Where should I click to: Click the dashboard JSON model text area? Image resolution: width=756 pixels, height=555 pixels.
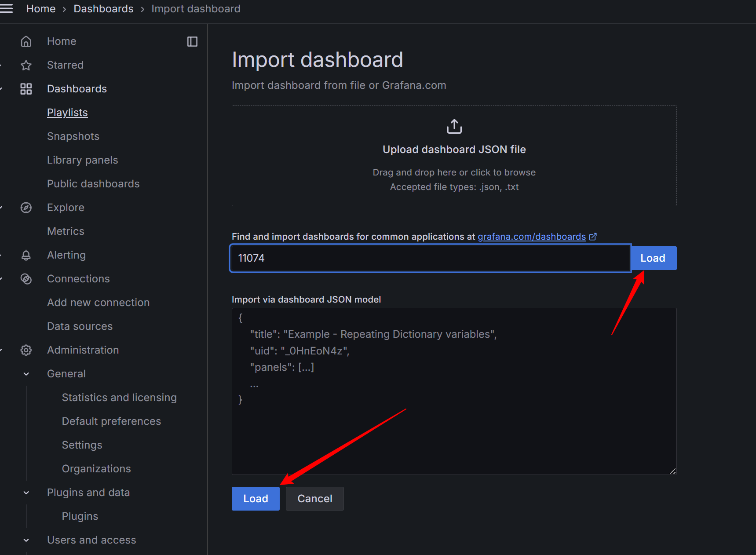[x=454, y=391]
